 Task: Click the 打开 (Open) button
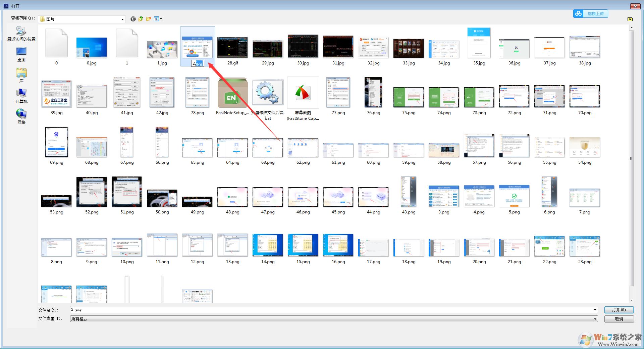click(x=619, y=309)
